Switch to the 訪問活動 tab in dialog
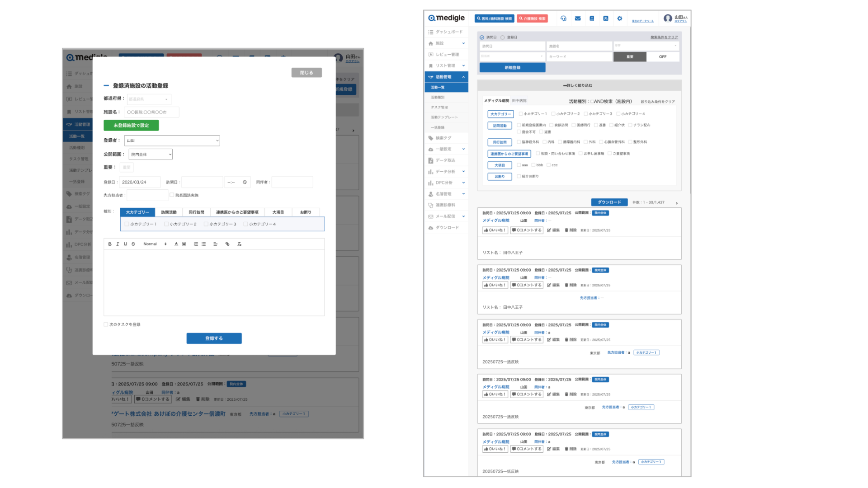Screen dimensions: 868x488 (x=169, y=212)
